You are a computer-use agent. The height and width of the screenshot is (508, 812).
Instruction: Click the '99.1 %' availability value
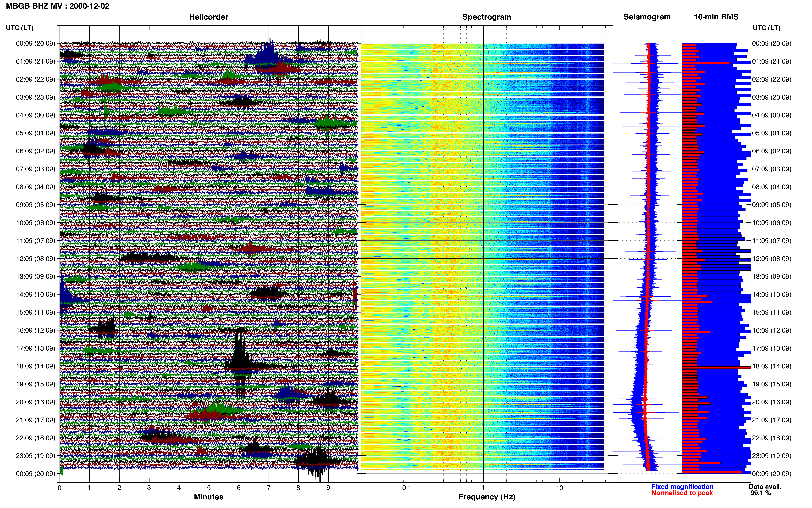click(761, 493)
